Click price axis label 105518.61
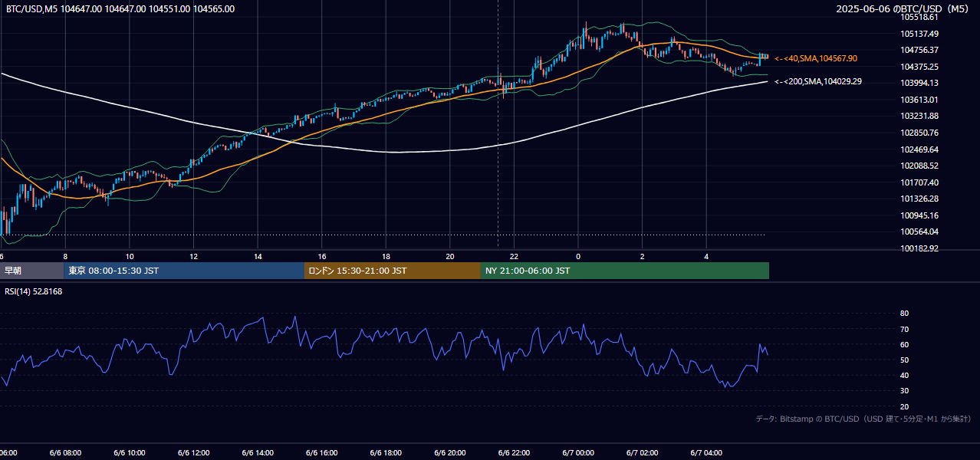This screenshot has height=460, width=980. click(919, 17)
